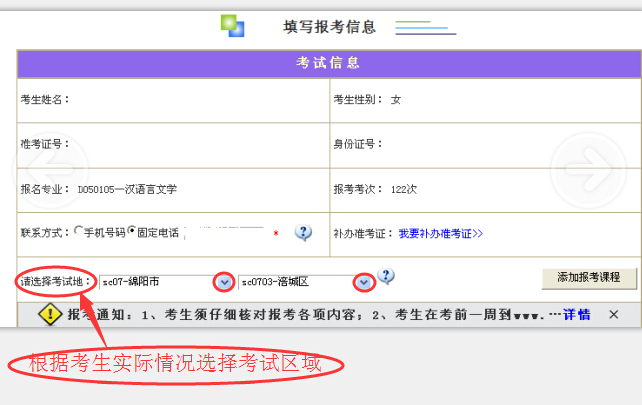The image size is (642, 405).
Task: Click the phone number input field
Action: 224,233
